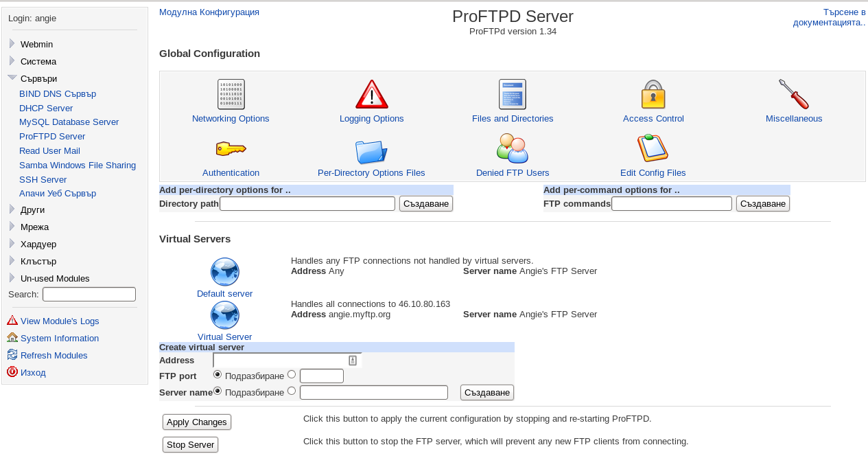Open Samba Windows File Sharing module
868x456 pixels.
(78, 165)
